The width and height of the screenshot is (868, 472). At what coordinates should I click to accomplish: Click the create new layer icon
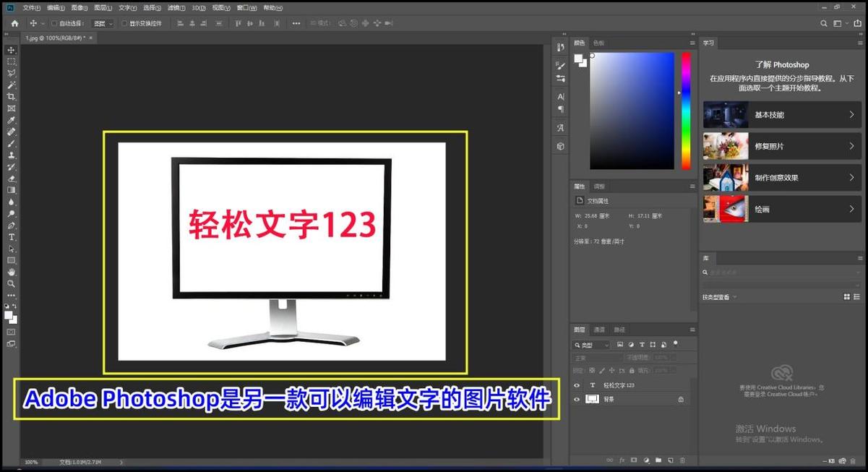coord(671,460)
